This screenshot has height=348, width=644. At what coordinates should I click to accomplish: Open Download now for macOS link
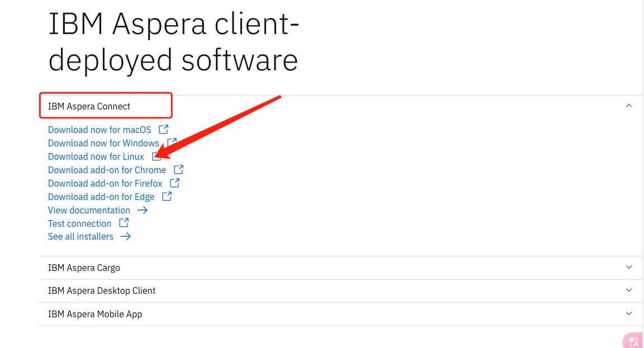click(100, 130)
